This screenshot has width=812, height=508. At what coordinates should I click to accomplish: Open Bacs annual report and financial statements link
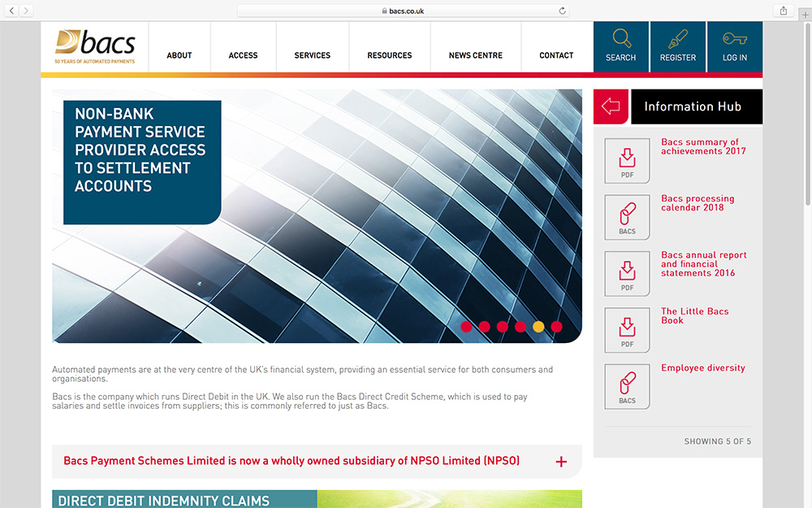tap(704, 264)
